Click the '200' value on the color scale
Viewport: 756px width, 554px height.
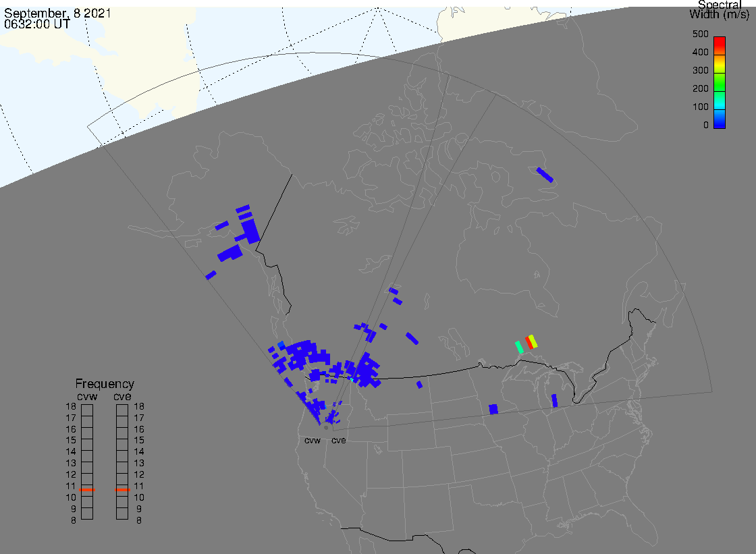click(x=701, y=88)
